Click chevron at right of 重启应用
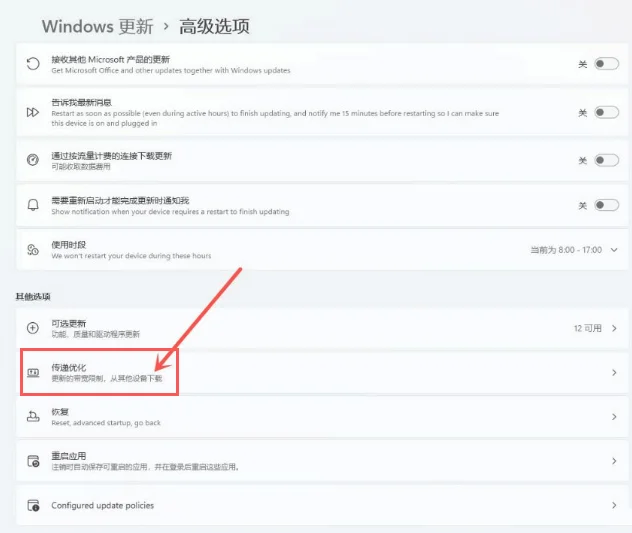Image resolution: width=632 pixels, height=533 pixels. point(614,461)
